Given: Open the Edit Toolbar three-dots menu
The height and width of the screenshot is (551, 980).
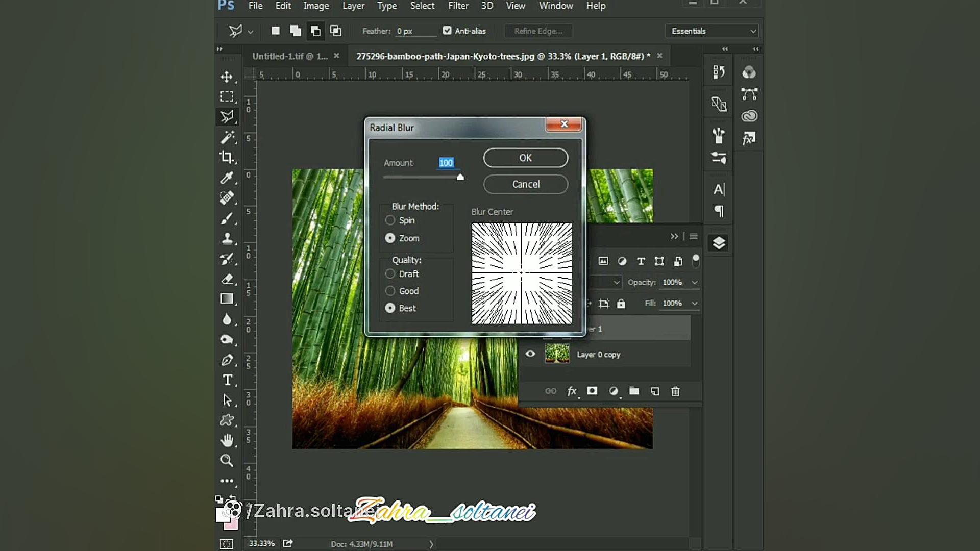Looking at the screenshot, I should coord(227,481).
